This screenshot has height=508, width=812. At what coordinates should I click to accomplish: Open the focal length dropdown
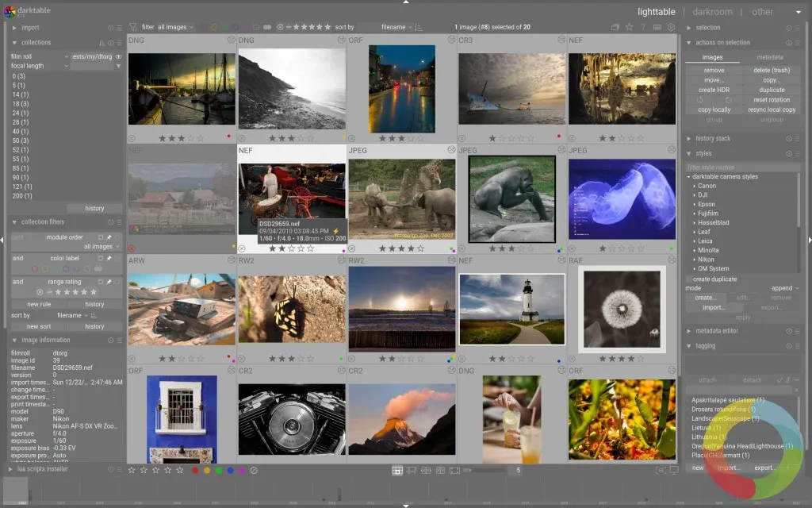pos(40,66)
